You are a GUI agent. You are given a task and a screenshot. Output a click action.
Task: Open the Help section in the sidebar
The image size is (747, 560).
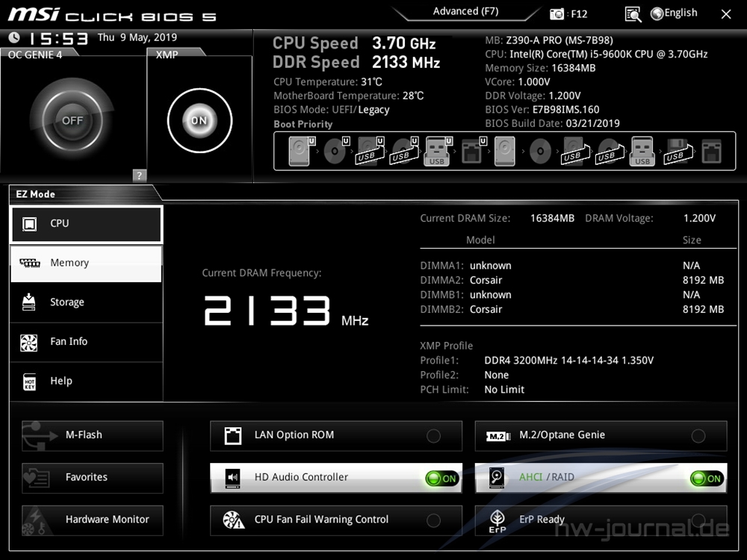tap(86, 382)
